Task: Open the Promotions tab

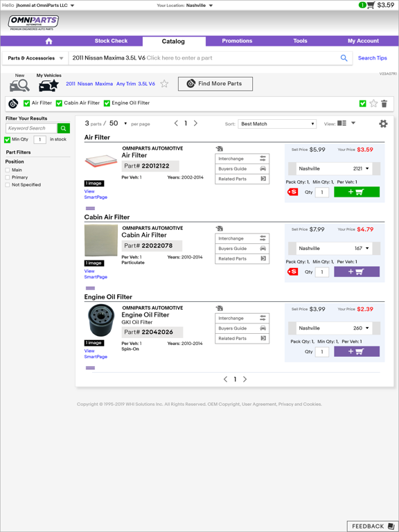Action: click(237, 41)
